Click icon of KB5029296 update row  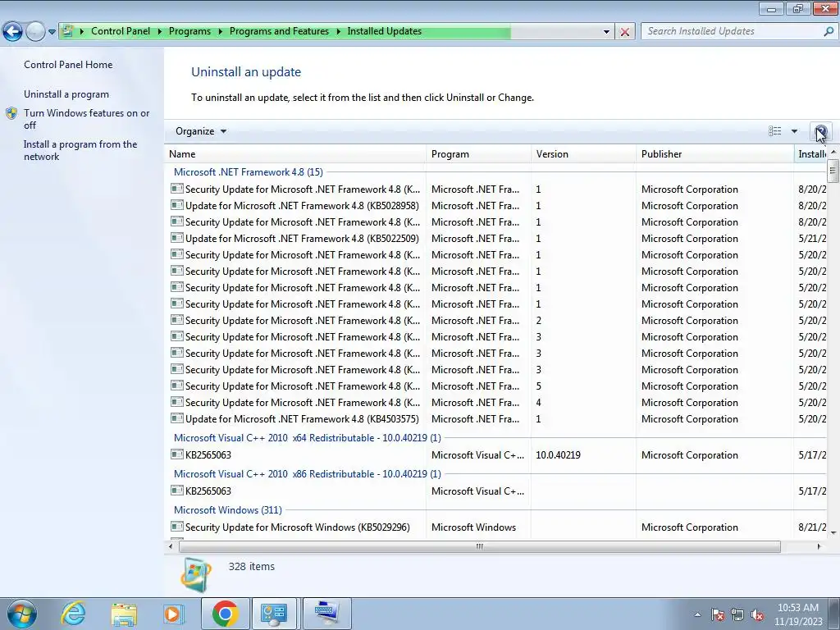(177, 527)
